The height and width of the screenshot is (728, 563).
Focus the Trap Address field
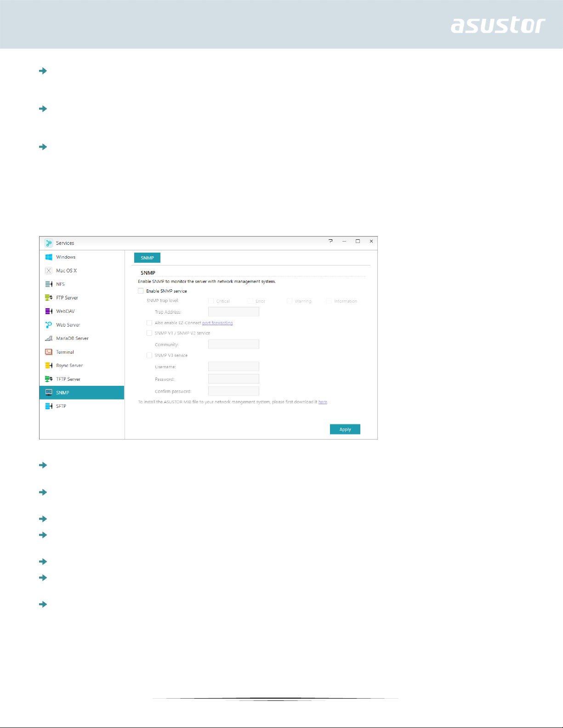click(x=233, y=311)
